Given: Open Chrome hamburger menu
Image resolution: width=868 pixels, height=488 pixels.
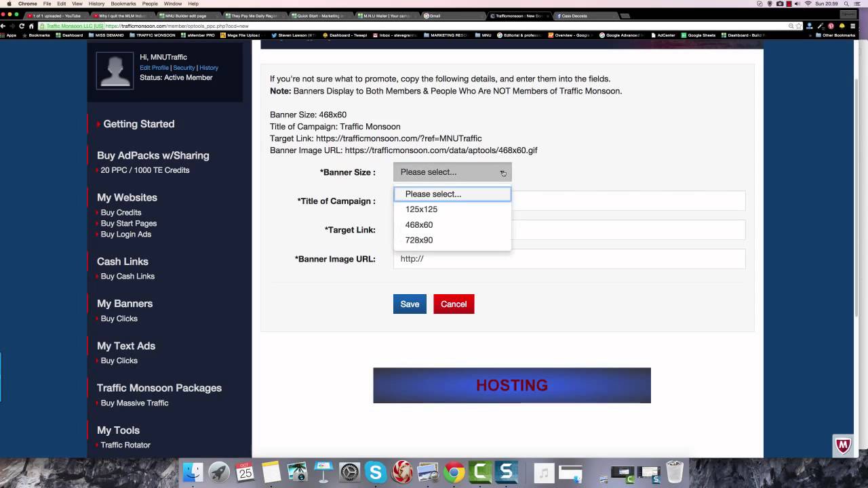Looking at the screenshot, I should click(852, 26).
